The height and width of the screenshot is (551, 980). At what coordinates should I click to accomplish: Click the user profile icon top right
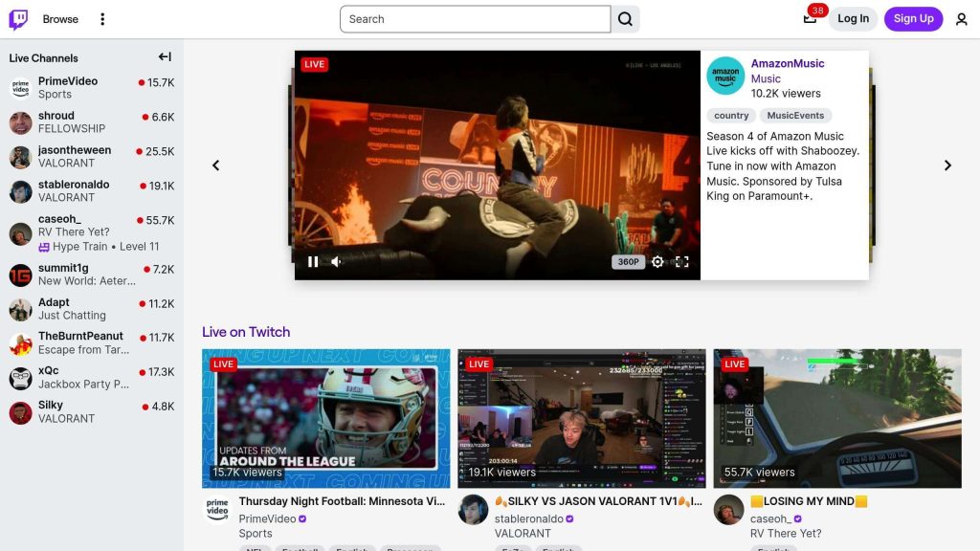[x=960, y=18]
